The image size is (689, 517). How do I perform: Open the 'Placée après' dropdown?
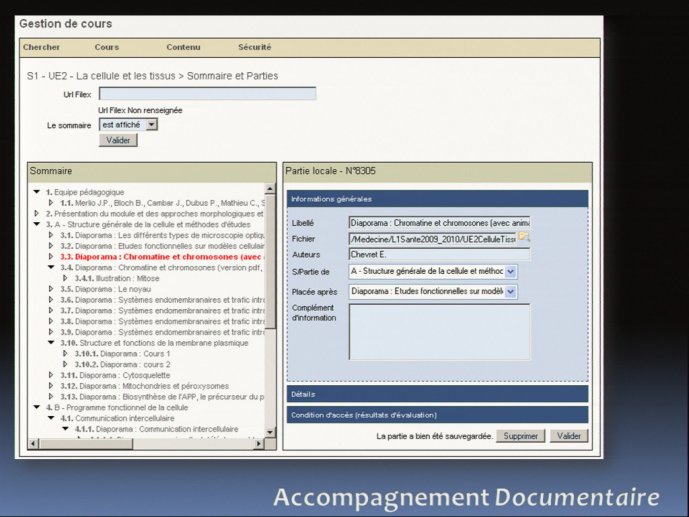point(433,291)
